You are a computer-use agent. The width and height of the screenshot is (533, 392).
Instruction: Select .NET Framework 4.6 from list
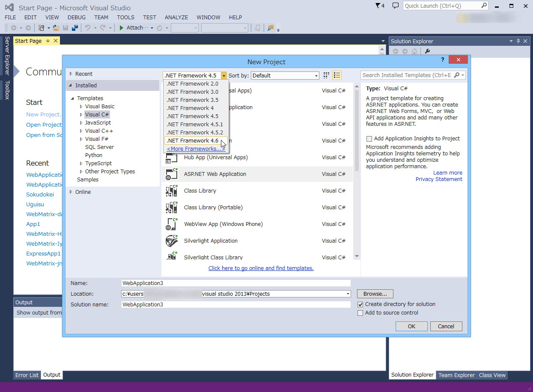click(196, 140)
